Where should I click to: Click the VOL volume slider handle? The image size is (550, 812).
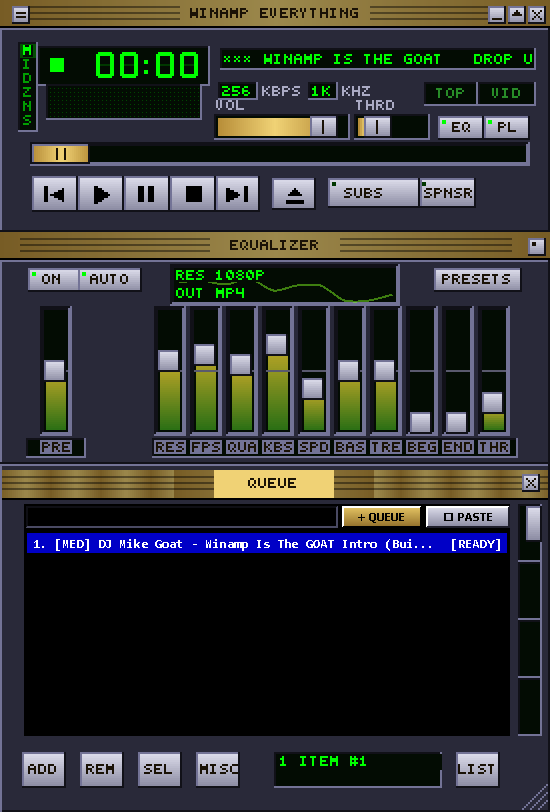point(323,126)
